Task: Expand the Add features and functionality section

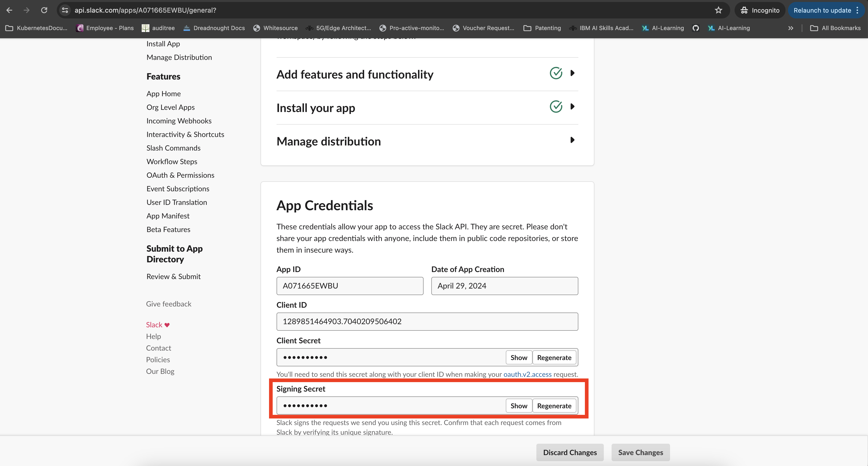Action: click(x=572, y=73)
